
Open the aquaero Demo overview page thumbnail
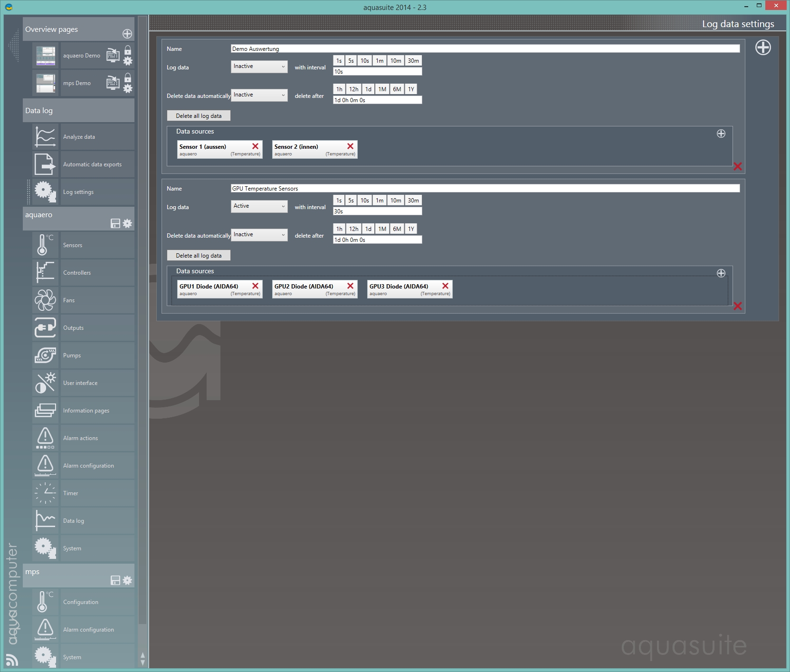[x=46, y=56]
